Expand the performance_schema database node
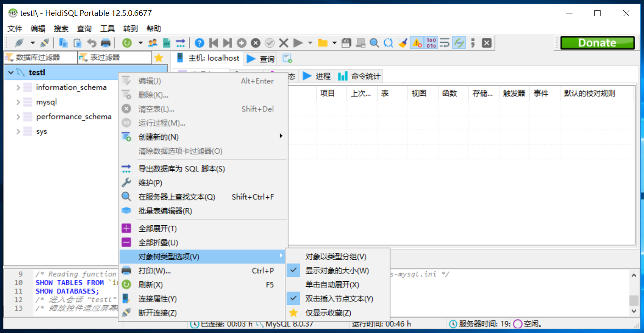This screenshot has width=644, height=333. coord(18,117)
